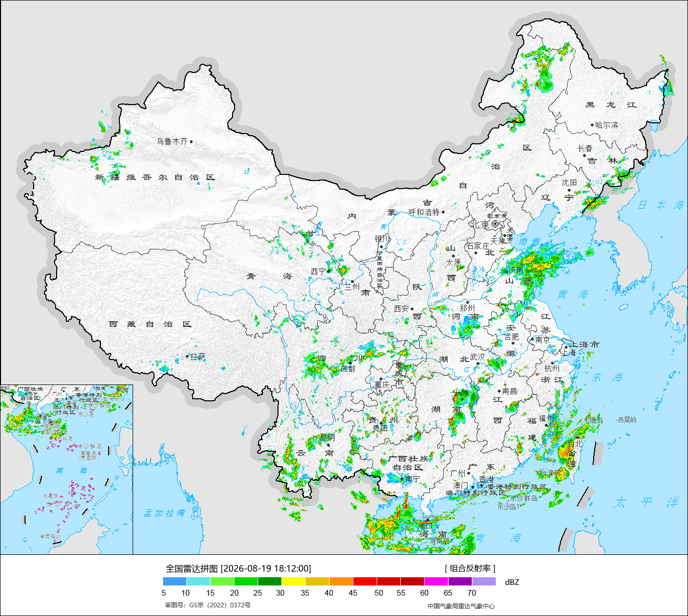The image size is (688, 616).
Task: Click the 审图号 GS京 approval text
Action: [x=208, y=605]
